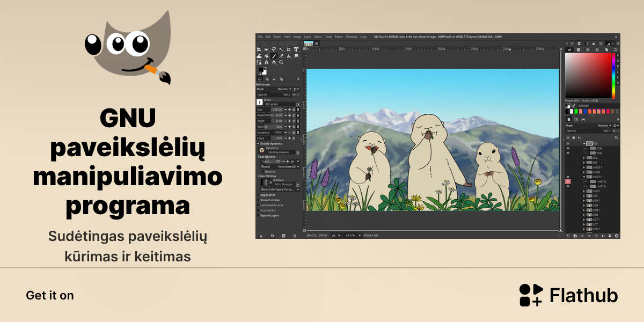Viewport: 644px width, 322px height.
Task: Select the Free Select lasso tool
Action: [x=274, y=49]
